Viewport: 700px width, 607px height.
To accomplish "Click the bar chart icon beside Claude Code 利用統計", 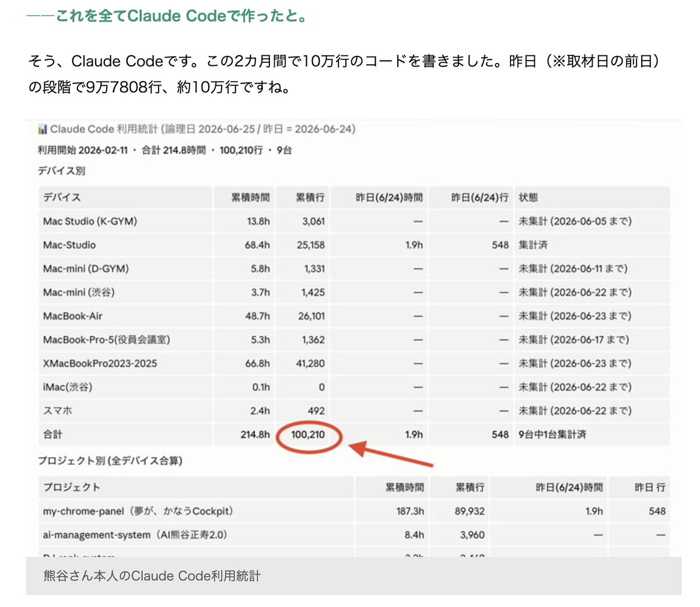I will [x=42, y=129].
